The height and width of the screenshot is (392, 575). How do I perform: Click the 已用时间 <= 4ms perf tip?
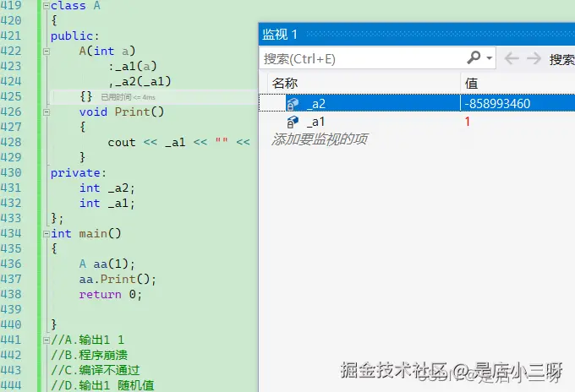128,97
